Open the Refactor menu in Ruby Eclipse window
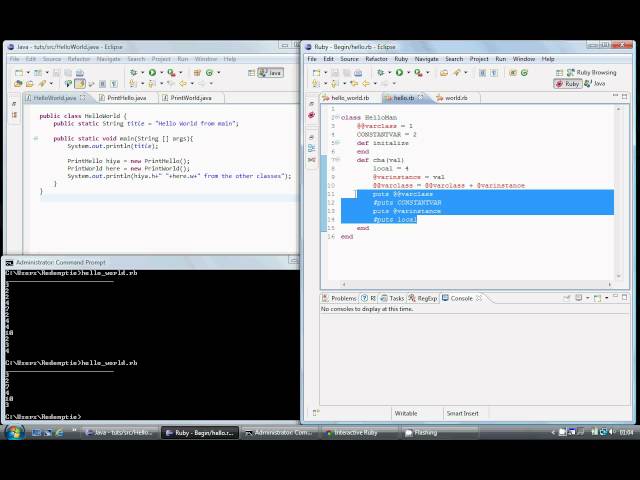Image resolution: width=640 pixels, height=480 pixels. click(x=376, y=59)
